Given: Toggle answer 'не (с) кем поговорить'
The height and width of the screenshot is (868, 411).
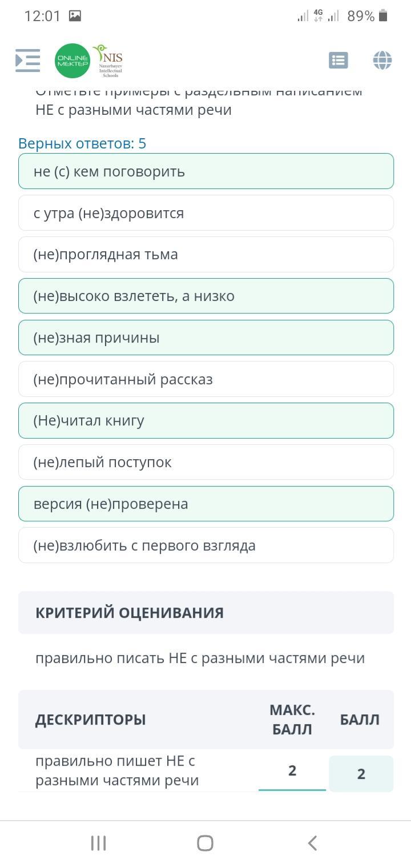Looking at the screenshot, I should coord(205,171).
